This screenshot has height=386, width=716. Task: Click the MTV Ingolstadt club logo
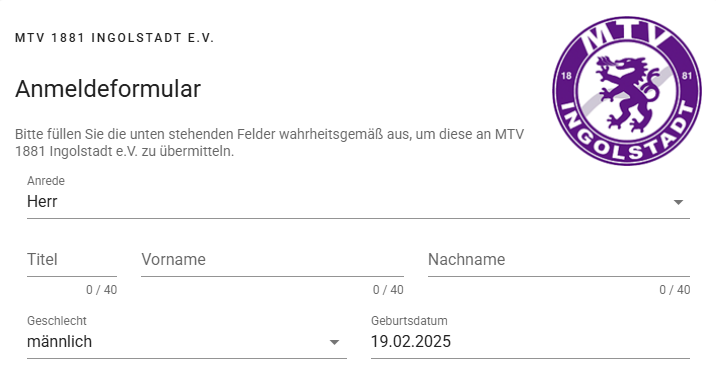[x=627, y=91]
